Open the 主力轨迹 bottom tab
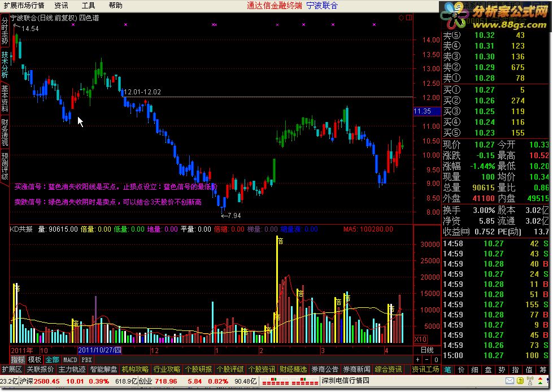 (x=72, y=369)
